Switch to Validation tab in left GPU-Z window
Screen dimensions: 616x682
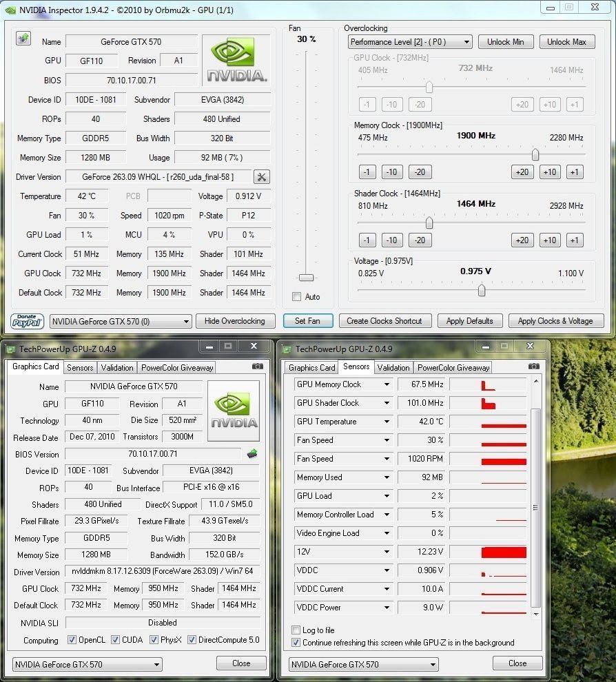(x=117, y=368)
